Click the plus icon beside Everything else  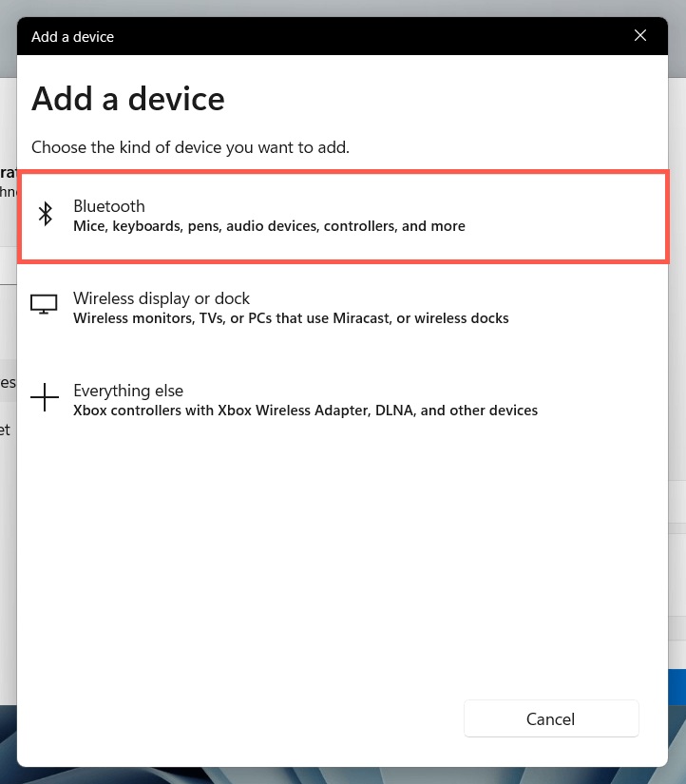click(45, 398)
